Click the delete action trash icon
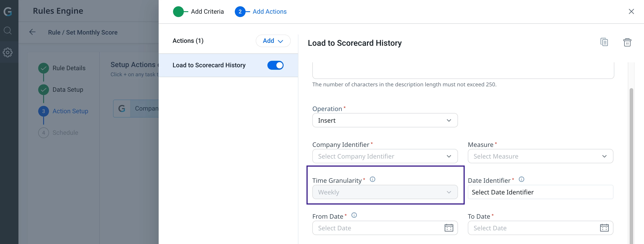Viewport: 644px width, 244px height. pos(627,42)
